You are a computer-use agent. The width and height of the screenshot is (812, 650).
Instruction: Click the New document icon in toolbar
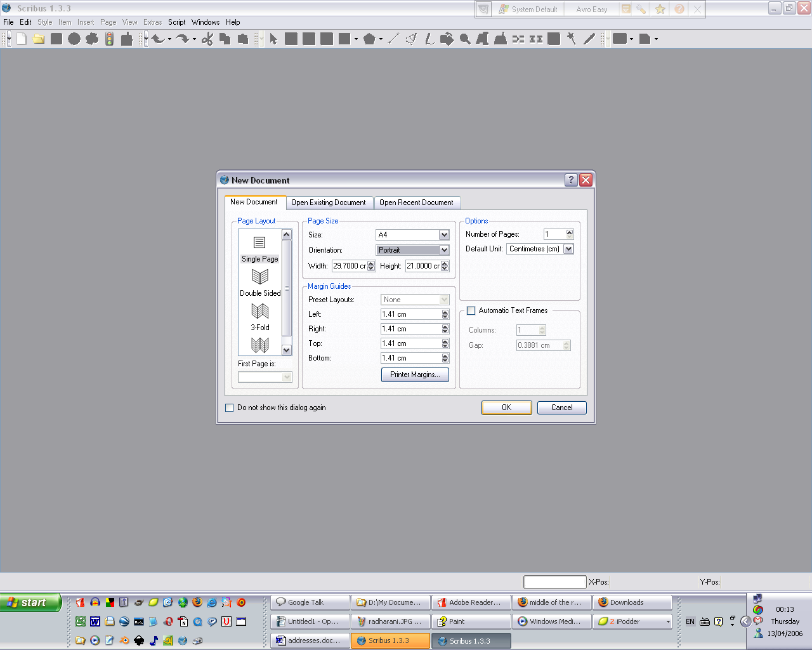click(x=22, y=39)
